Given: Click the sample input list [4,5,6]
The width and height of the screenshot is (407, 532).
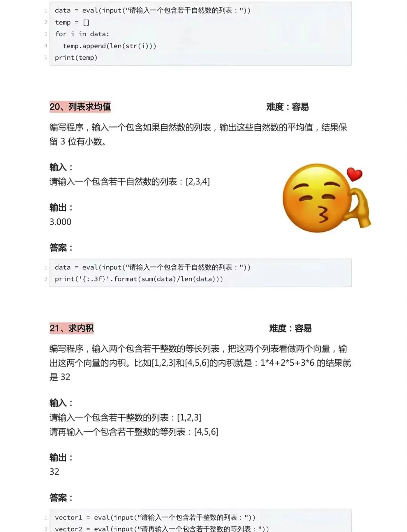Looking at the screenshot, I should pos(206,432).
